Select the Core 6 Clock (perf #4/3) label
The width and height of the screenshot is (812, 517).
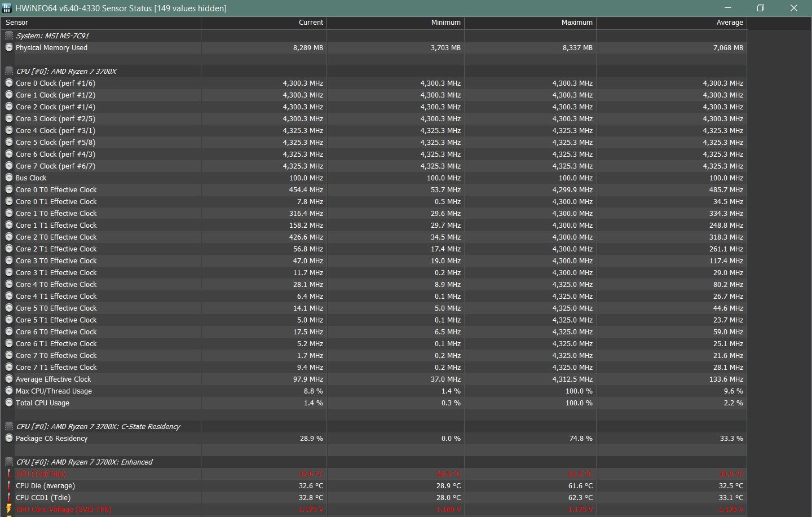55,154
